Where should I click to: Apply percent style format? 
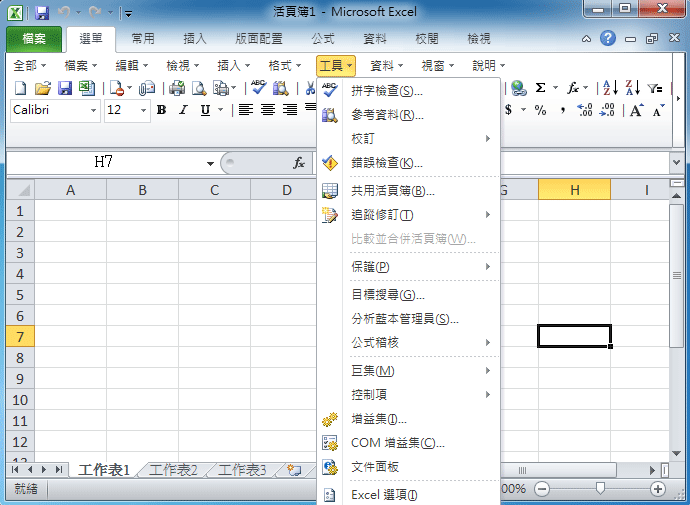pos(540,110)
